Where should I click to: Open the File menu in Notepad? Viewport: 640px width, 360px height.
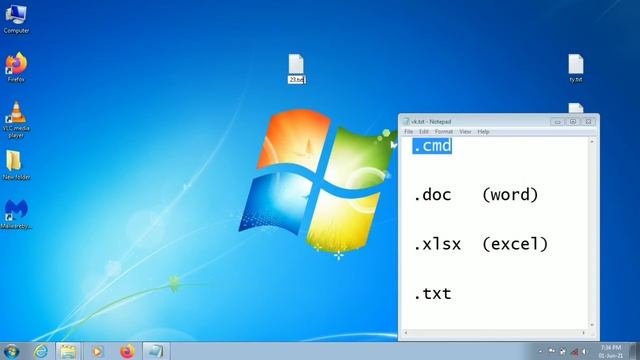(409, 132)
